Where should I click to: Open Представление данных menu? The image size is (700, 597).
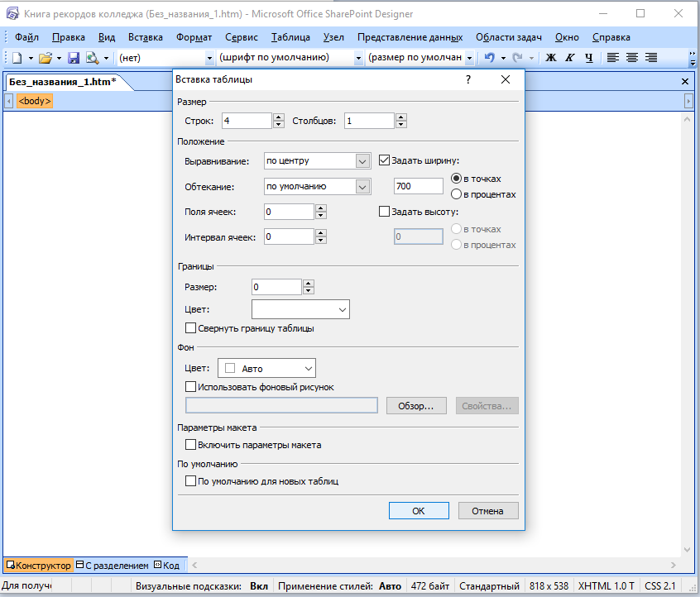click(410, 37)
